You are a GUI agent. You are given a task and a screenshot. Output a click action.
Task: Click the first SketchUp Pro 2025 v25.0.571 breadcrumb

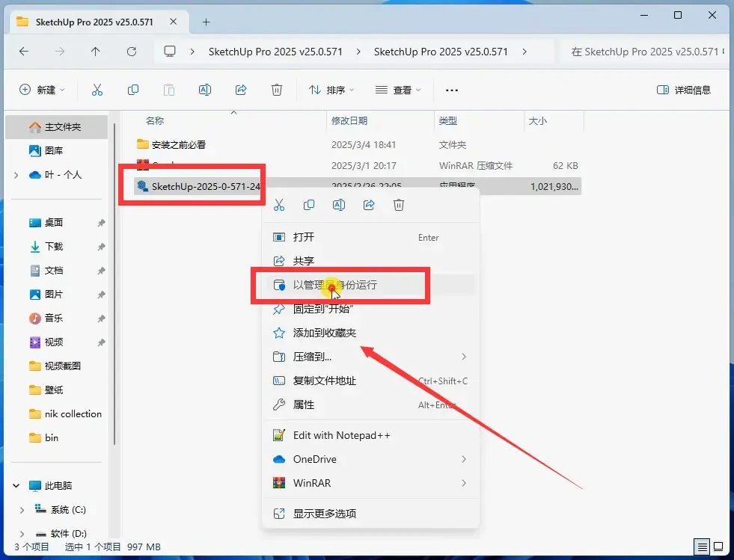275,52
